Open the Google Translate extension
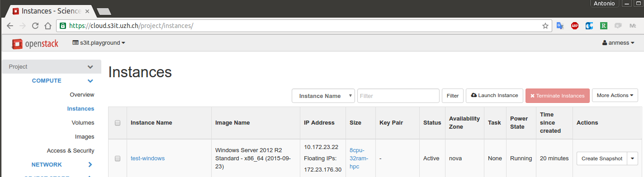The width and height of the screenshot is (644, 177). [x=560, y=26]
